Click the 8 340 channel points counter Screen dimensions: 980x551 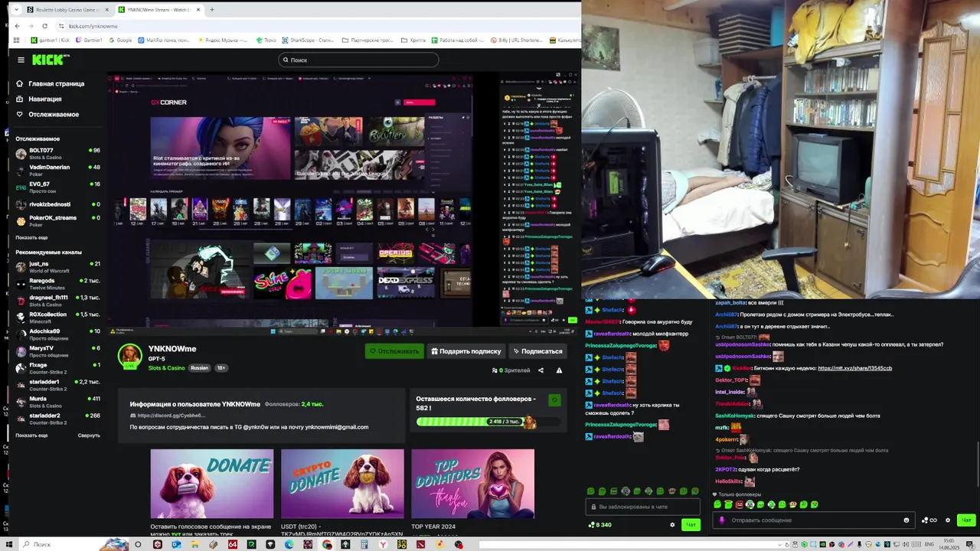click(599, 524)
